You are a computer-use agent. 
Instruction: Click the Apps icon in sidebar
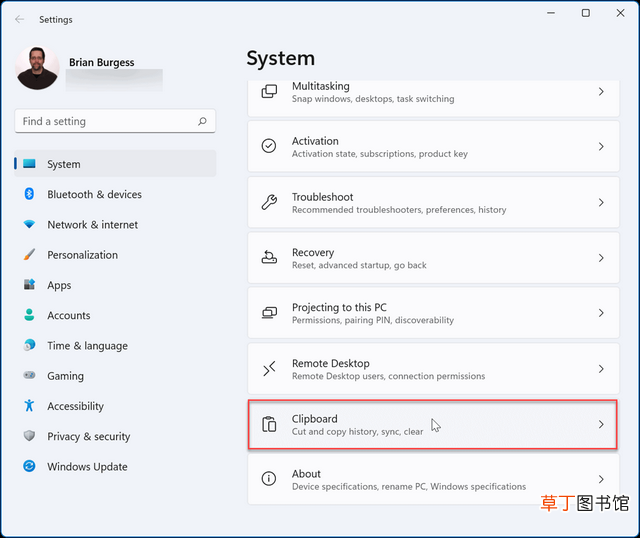(29, 284)
